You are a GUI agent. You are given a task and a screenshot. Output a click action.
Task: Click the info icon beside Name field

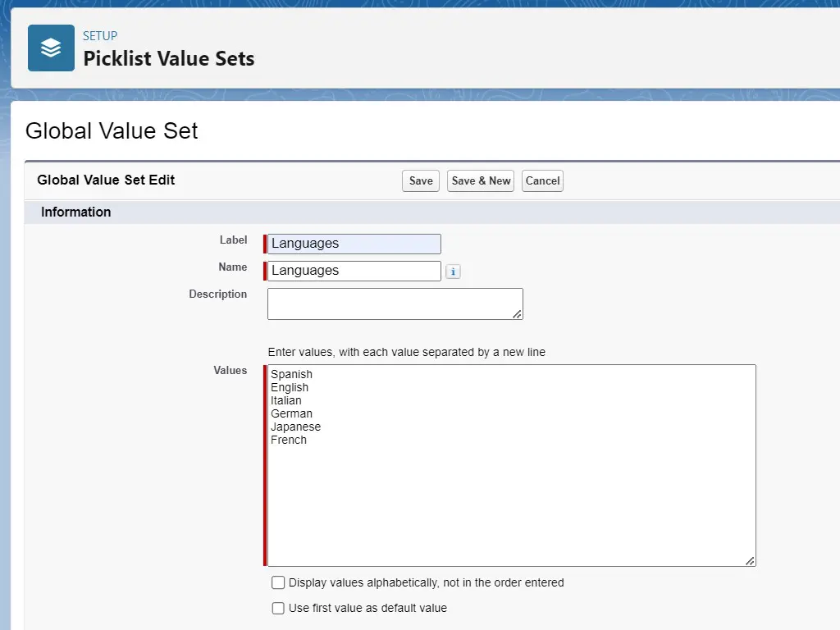[x=453, y=272]
